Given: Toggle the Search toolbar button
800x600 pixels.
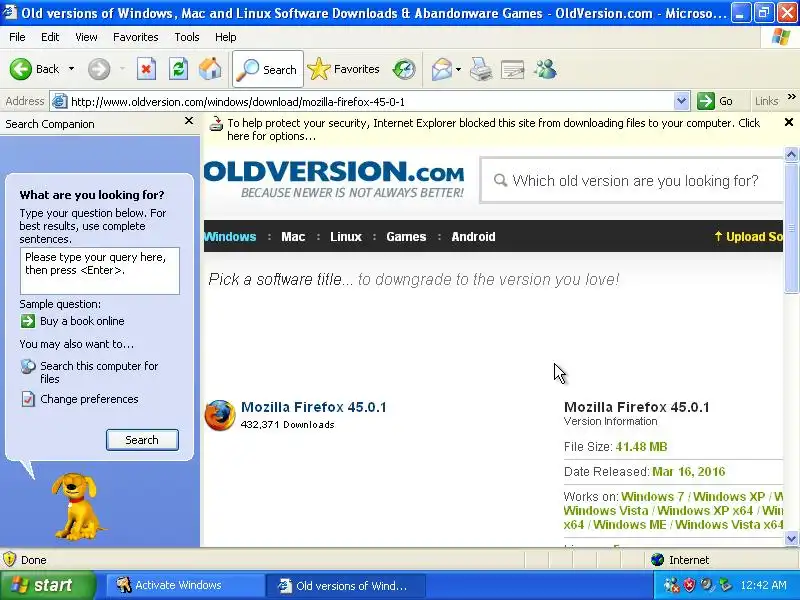Looking at the screenshot, I should click(x=268, y=69).
